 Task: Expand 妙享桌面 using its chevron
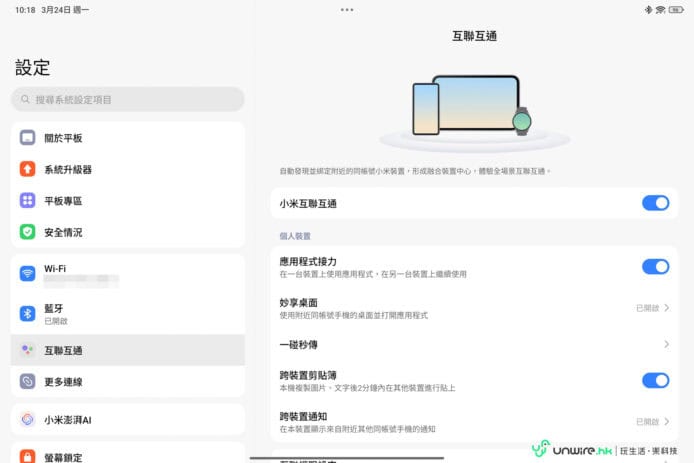pos(666,308)
